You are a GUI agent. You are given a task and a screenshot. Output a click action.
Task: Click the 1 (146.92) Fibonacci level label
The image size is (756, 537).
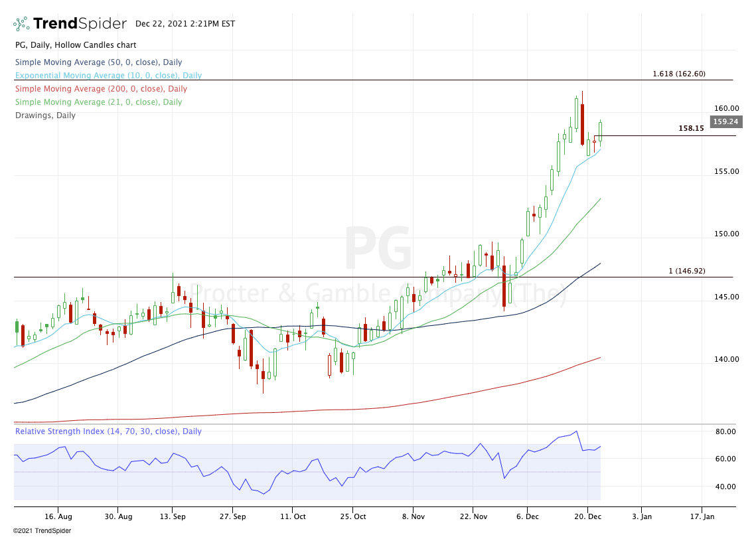[x=687, y=271]
